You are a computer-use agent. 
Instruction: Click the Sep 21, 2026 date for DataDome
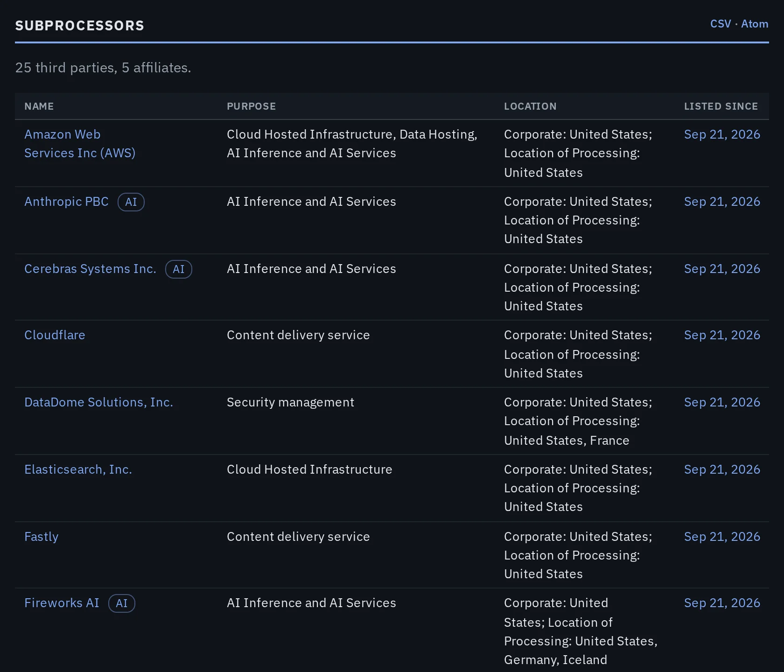pyautogui.click(x=722, y=402)
